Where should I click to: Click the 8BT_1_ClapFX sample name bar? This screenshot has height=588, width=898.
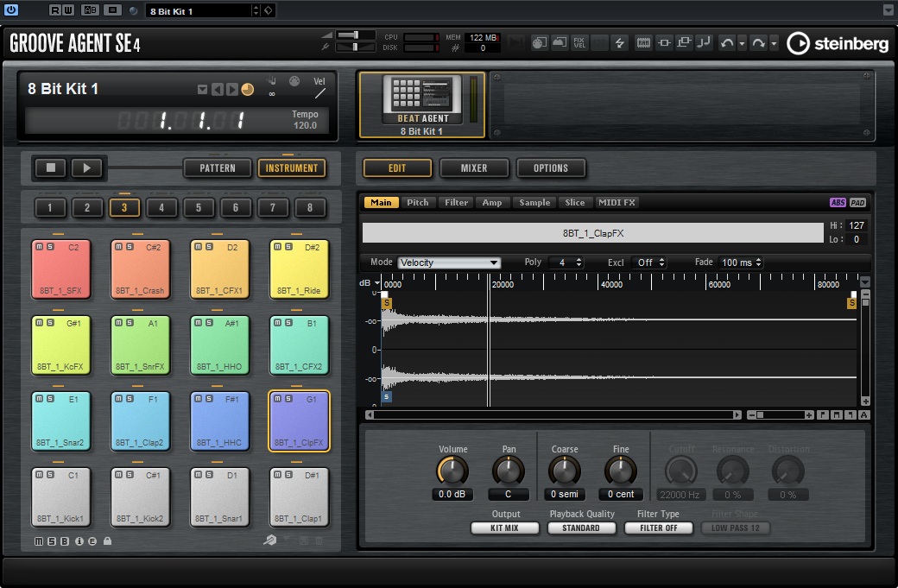click(592, 233)
